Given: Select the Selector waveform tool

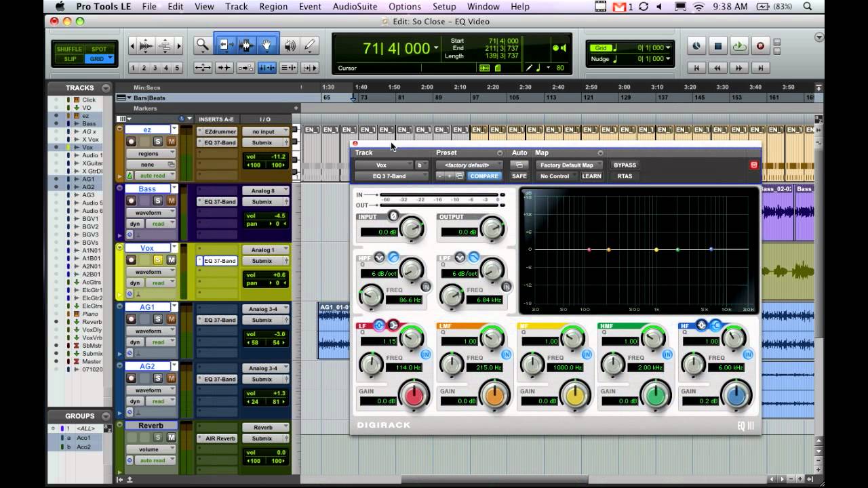Looking at the screenshot, I should (x=246, y=46).
